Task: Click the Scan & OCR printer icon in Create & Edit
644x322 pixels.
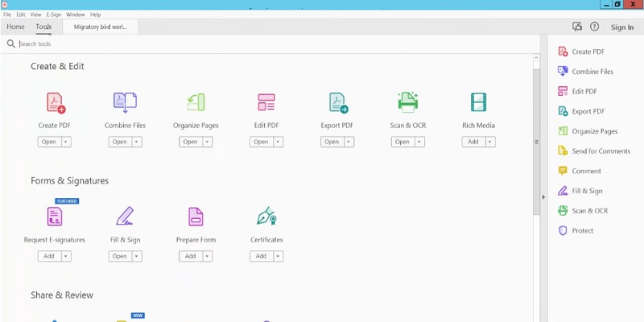Action: 408,102
